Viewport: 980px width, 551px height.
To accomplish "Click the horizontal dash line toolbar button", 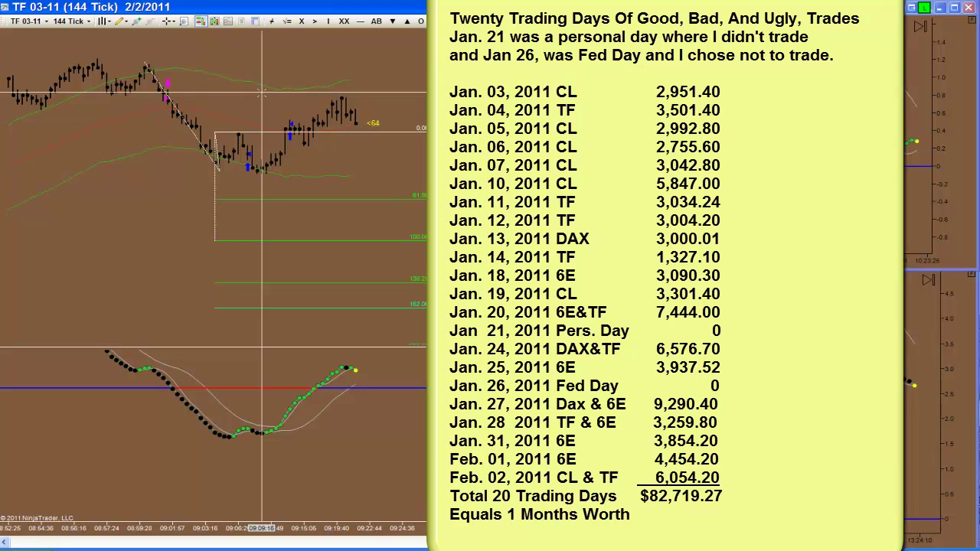I will 360,21.
